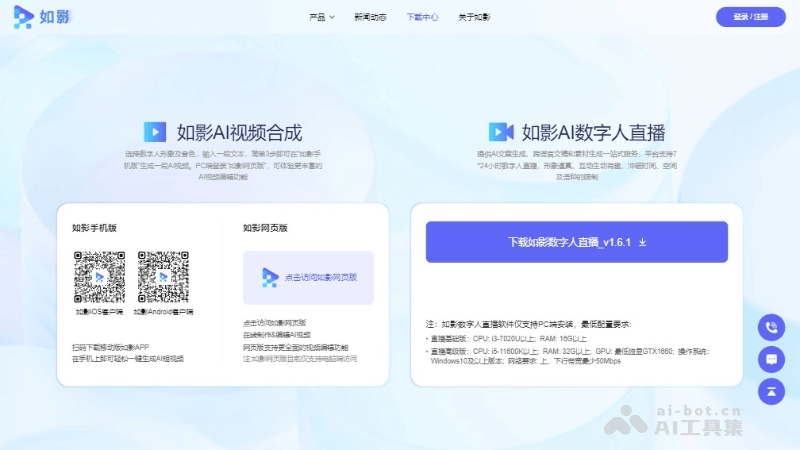Open the chat message floating icon

tap(771, 359)
